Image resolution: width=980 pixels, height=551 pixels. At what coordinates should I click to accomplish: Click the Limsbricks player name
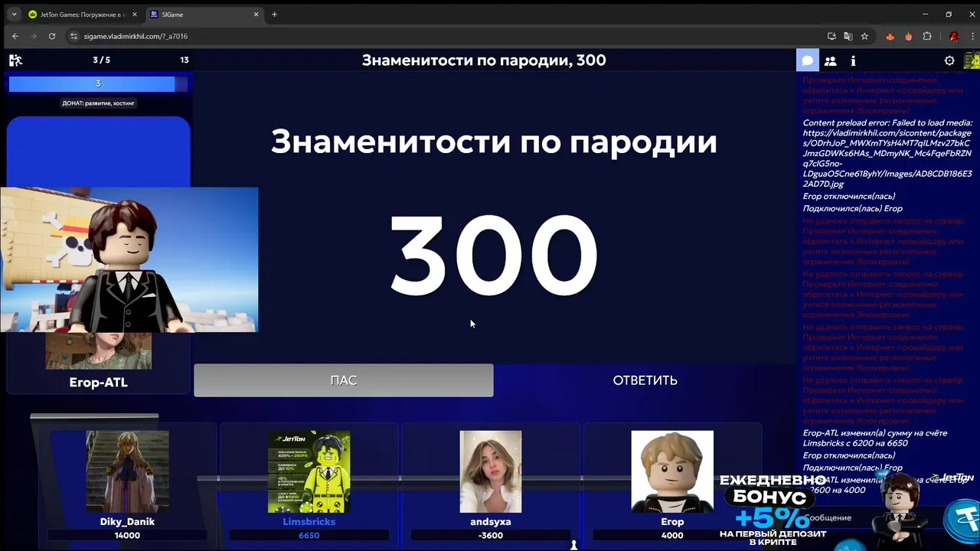click(309, 522)
